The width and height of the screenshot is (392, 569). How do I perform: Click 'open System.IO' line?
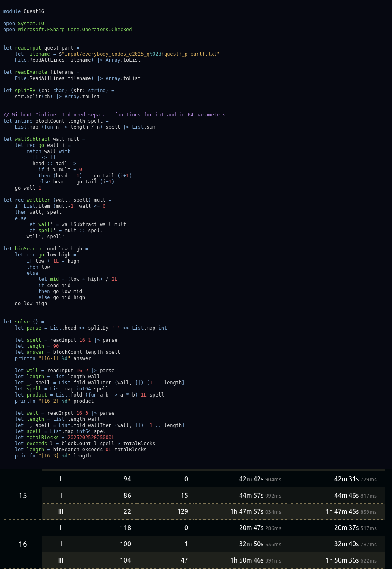[24, 24]
